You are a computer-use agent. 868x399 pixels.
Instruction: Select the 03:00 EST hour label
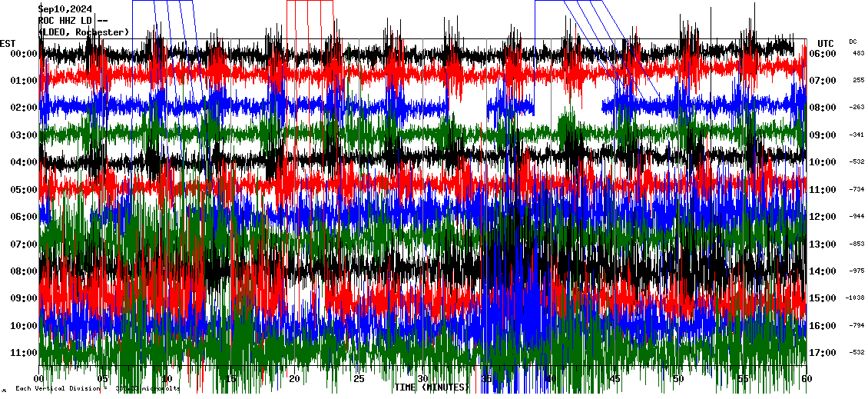[x=25, y=135]
